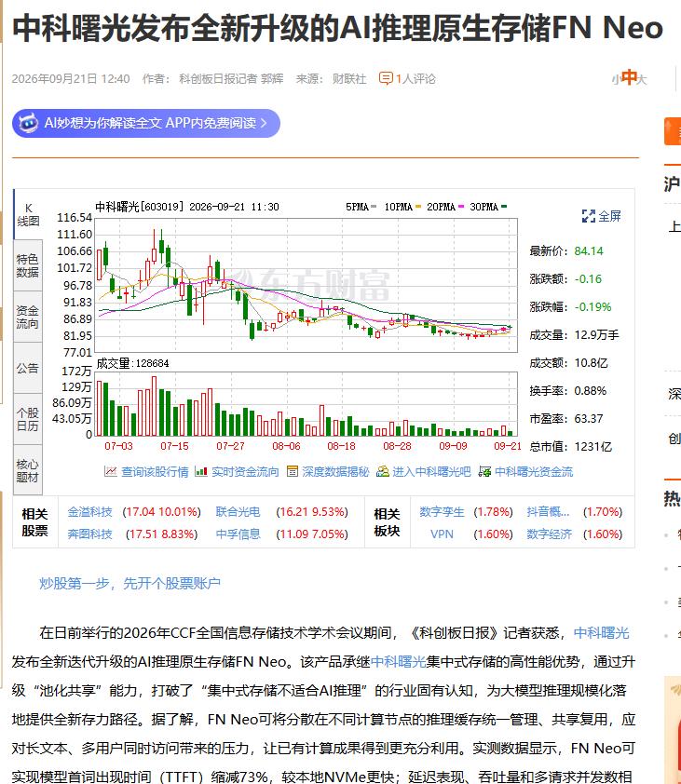Click the 进入中科曙光吧 people icon
This screenshot has height=784, width=681.
pos(383,471)
